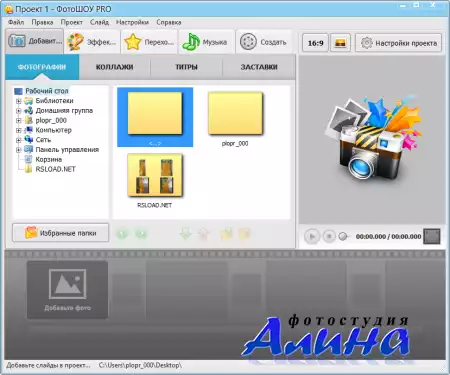Viewport: 450px width, 375px height.
Task: Open the Music notes tab
Action: [207, 42]
